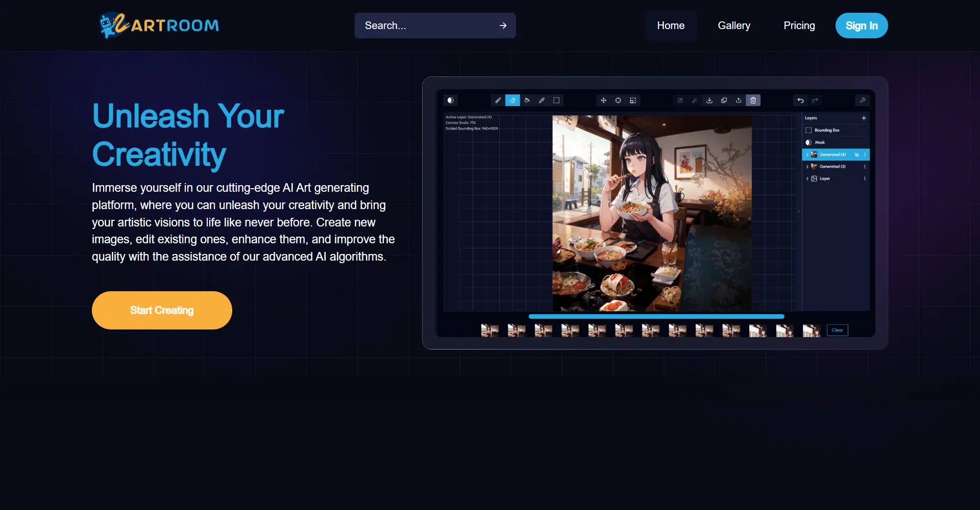Pick the paint bucket fill tool

[527, 100]
